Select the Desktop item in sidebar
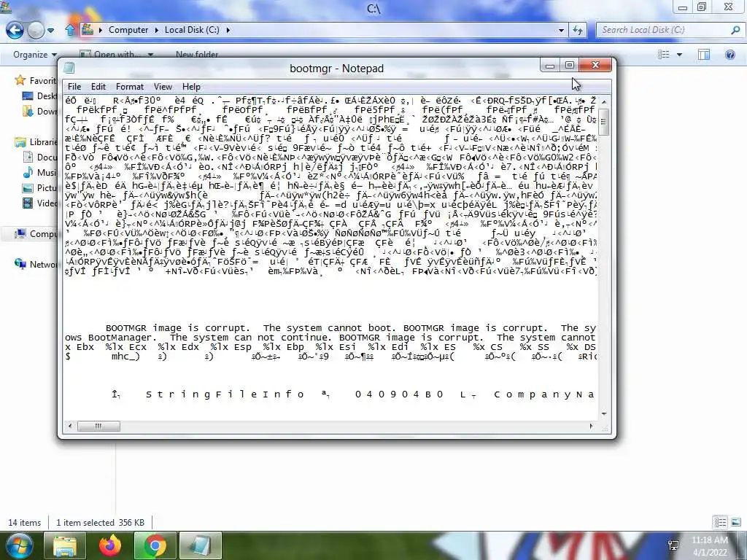 [x=41, y=96]
